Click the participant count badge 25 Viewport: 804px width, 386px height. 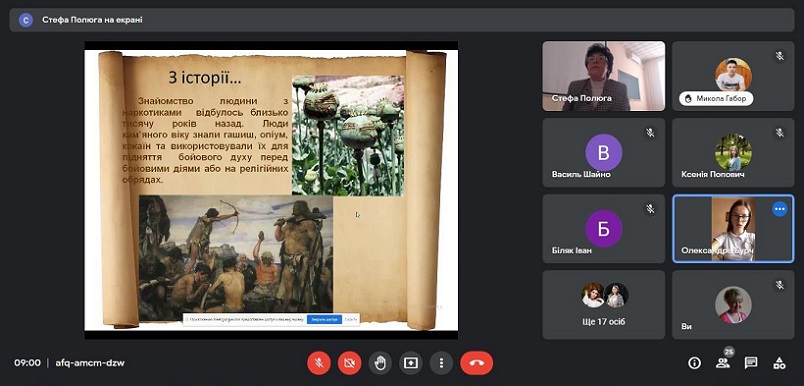pos(729,352)
